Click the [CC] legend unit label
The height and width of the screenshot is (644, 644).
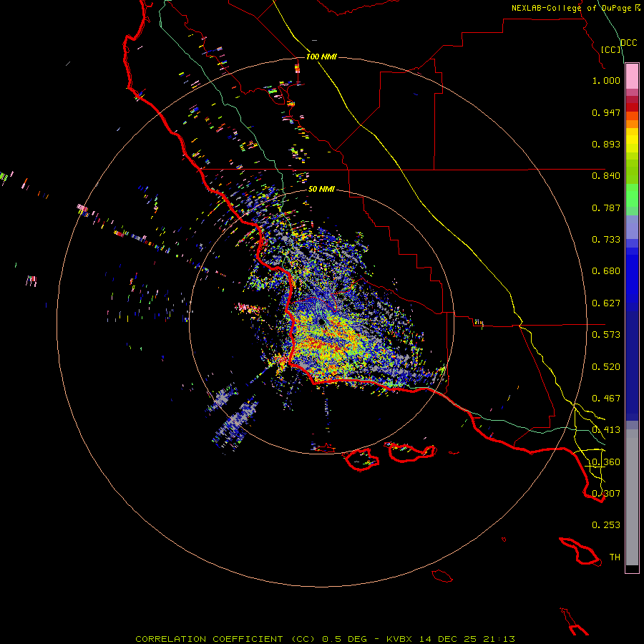point(611,49)
